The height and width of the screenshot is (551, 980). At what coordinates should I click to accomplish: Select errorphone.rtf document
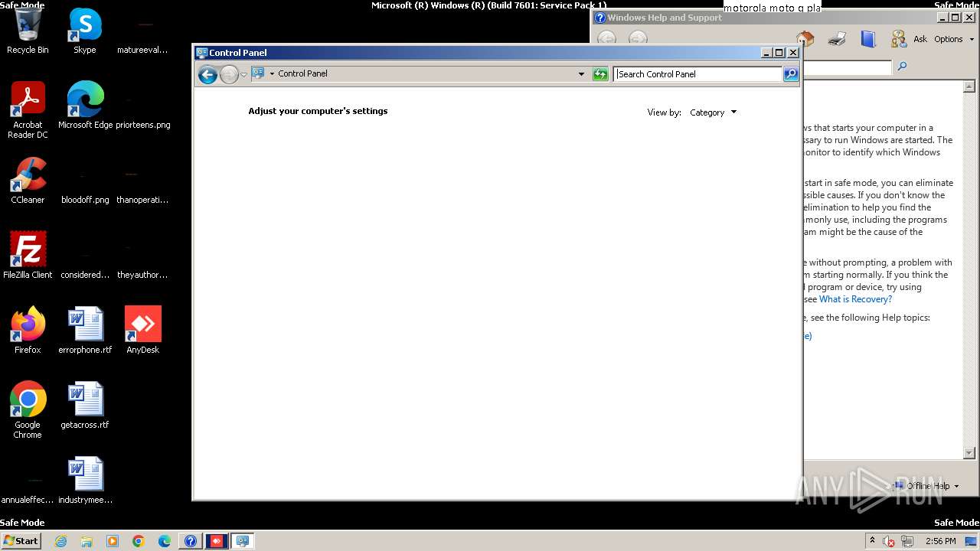point(85,331)
